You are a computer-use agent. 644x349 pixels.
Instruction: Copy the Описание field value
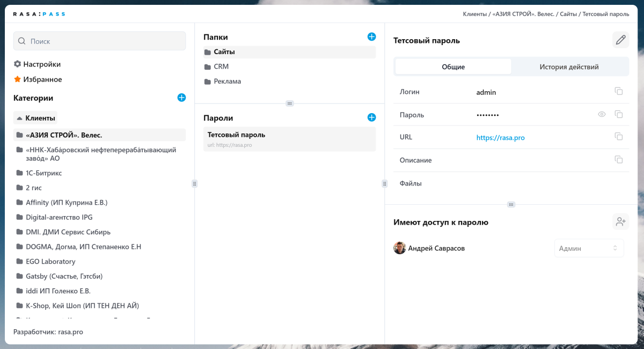point(618,160)
